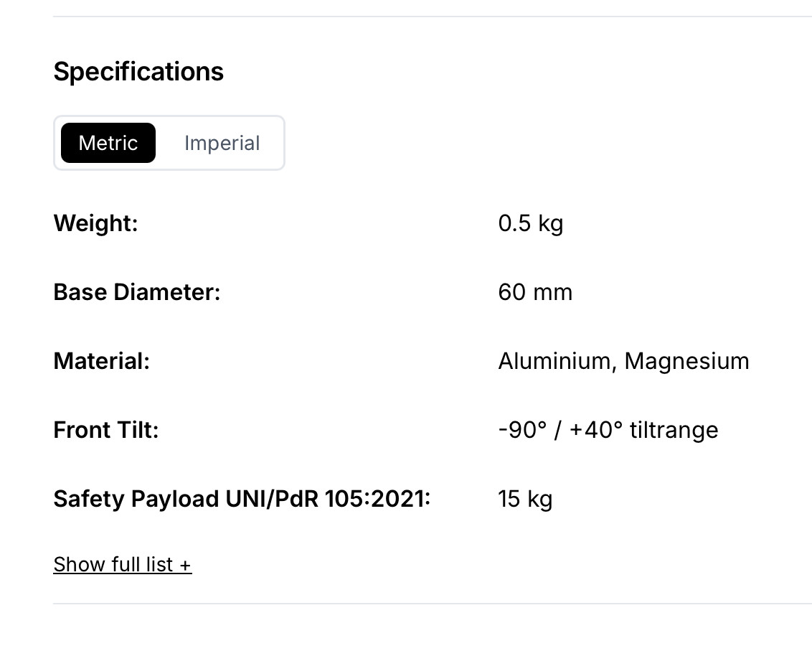Click the Base Diameter label

point(136,292)
